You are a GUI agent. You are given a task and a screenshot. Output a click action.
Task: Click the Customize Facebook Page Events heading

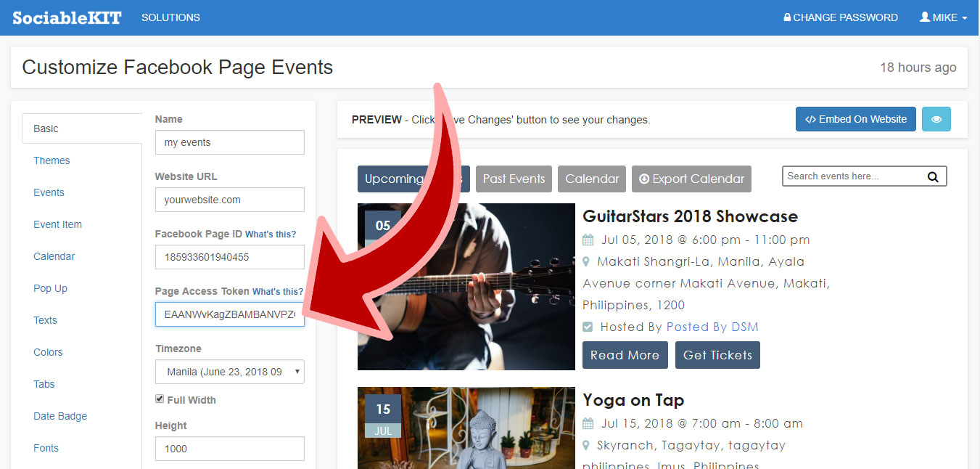pos(178,68)
